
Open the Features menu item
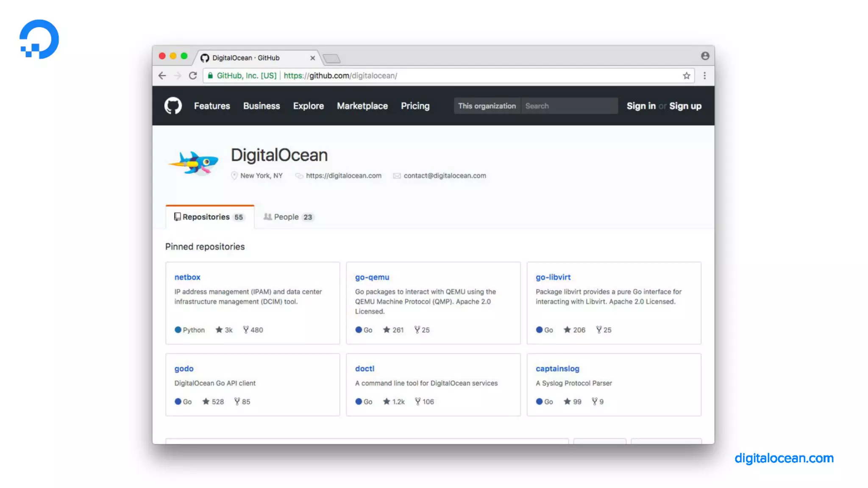tap(212, 106)
